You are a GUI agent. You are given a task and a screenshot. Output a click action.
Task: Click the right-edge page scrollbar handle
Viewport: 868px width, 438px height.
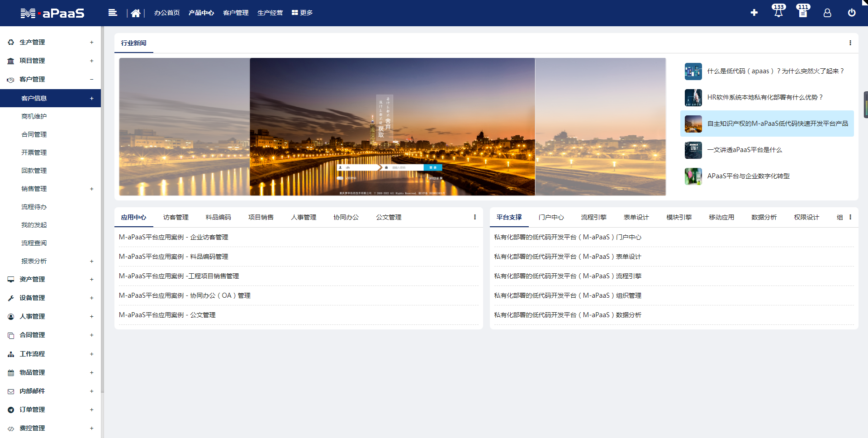(866, 105)
